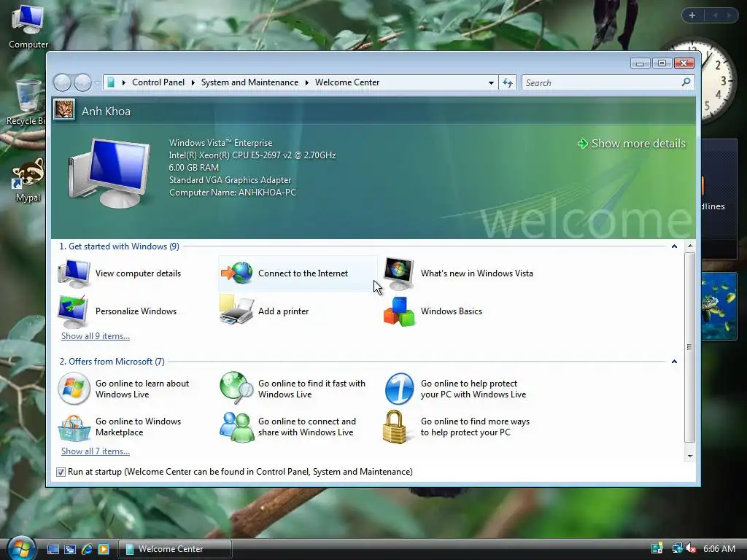Image resolution: width=747 pixels, height=560 pixels.
Task: Click the Back navigation button
Action: pyautogui.click(x=62, y=83)
